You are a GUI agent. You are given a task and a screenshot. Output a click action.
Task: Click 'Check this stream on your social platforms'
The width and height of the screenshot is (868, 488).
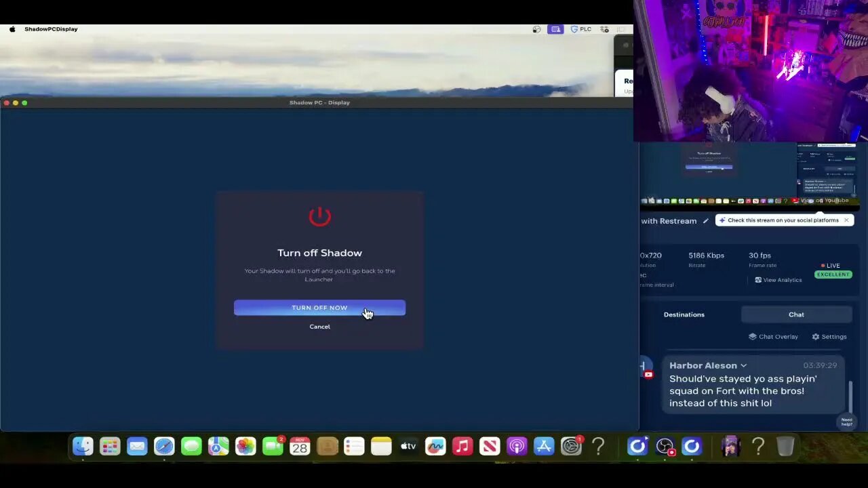point(783,220)
